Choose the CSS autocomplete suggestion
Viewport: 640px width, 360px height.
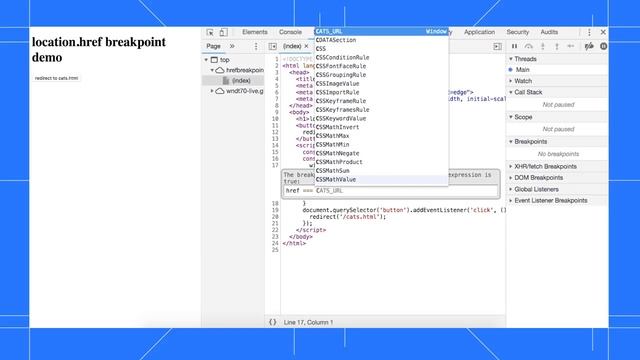tap(381, 49)
